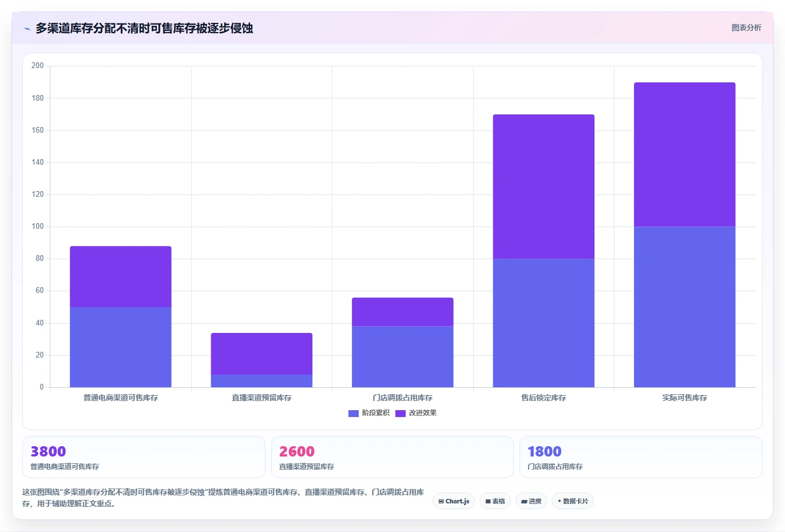Screen dimensions: 785x532
Task: Click the y-axis value 100
Action: (38, 227)
